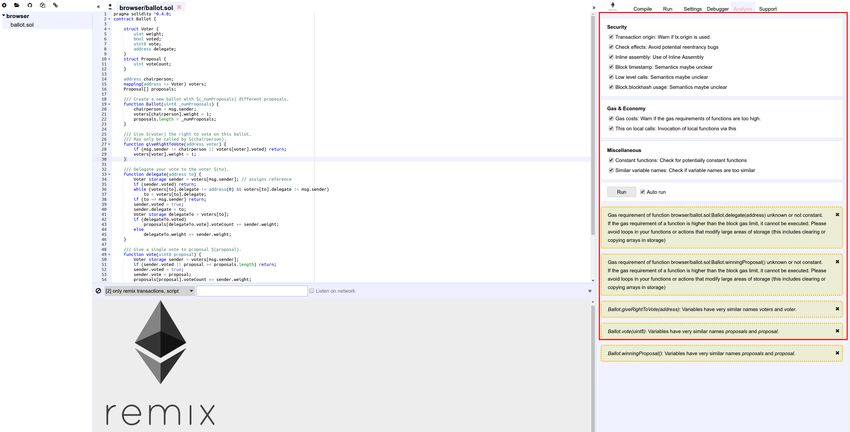Image resolution: width=850 pixels, height=432 pixels.
Task: Open the Settings tab
Action: [692, 9]
